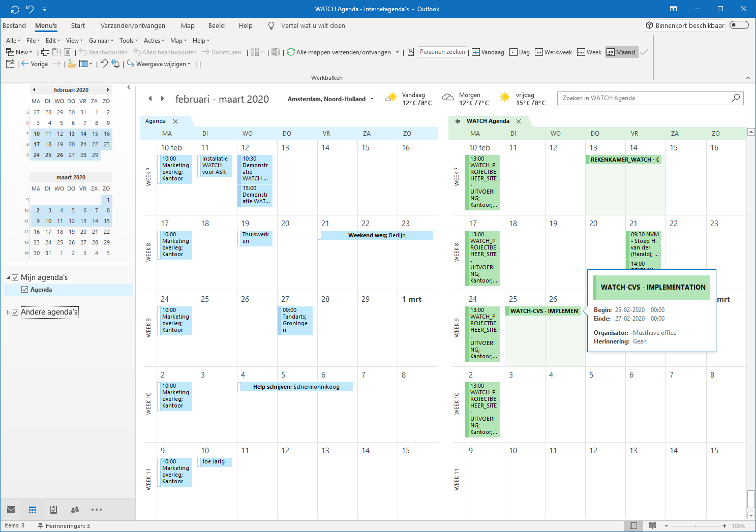Click the Vorige back button
756x532 pixels.
pyautogui.click(x=35, y=64)
